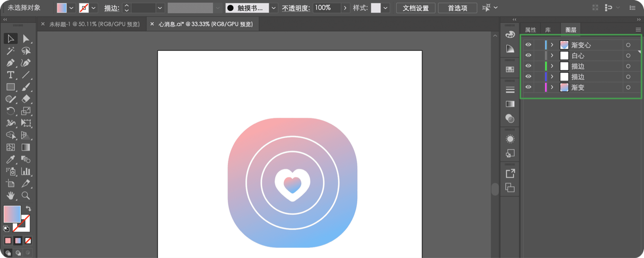644x258 pixels.
Task: Click target circle of 白心 layer
Action: [x=628, y=55]
